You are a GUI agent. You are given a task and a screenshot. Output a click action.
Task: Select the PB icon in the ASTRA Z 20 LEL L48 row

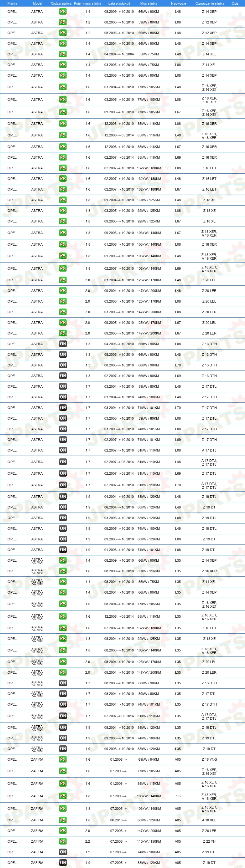(63, 280)
